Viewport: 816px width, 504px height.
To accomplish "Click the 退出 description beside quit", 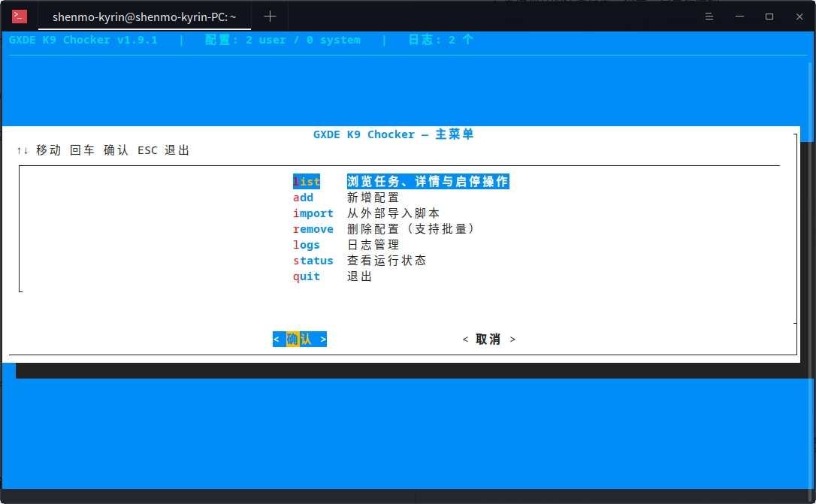I will tap(359, 276).
